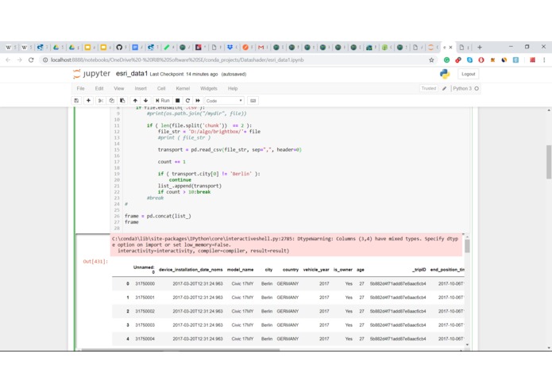Open a new browser tab with plus

tap(480, 47)
